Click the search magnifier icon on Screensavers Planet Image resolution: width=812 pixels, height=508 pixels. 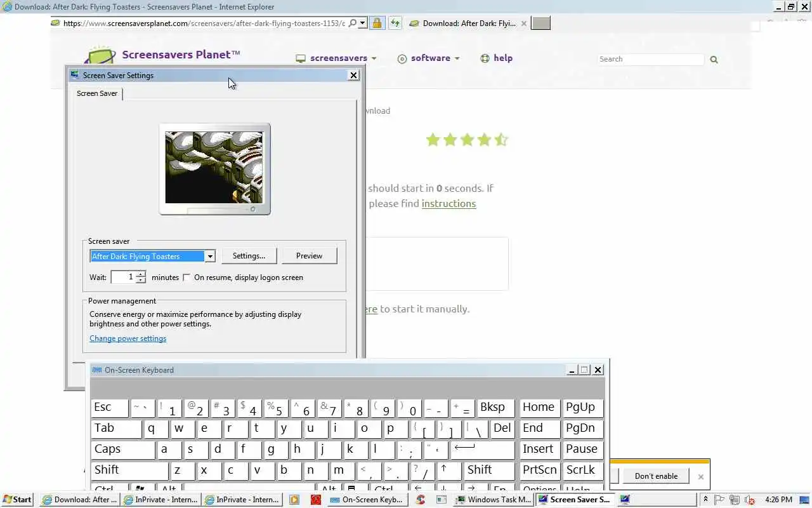[x=714, y=59]
